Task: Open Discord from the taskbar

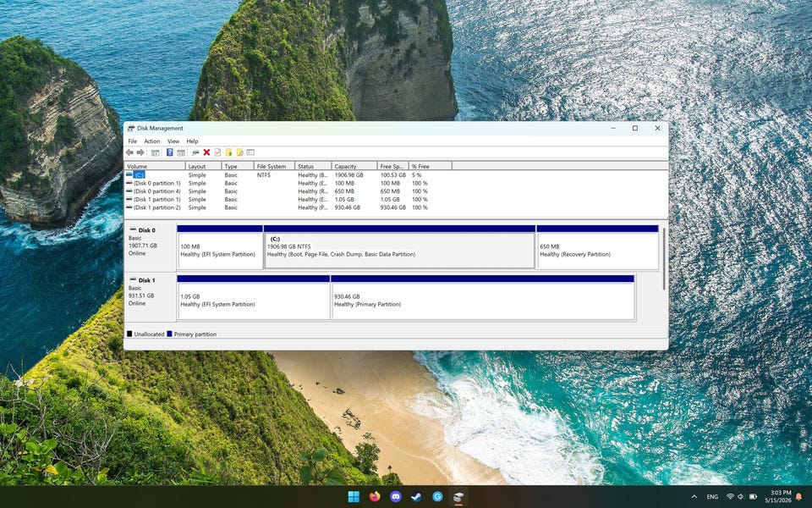Action: [x=396, y=497]
